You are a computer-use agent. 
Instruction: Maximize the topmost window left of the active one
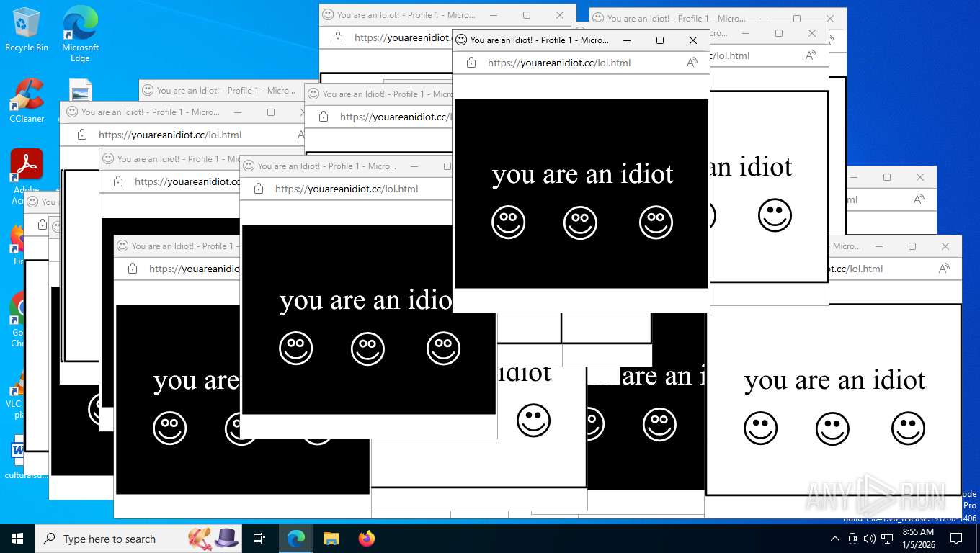526,15
